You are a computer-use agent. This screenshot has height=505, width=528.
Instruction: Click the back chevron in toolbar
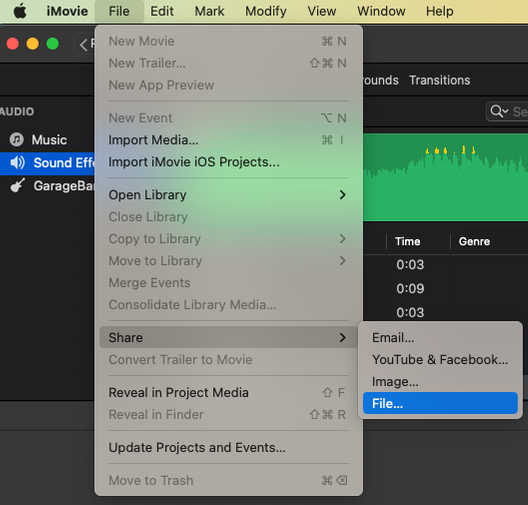pyautogui.click(x=83, y=44)
